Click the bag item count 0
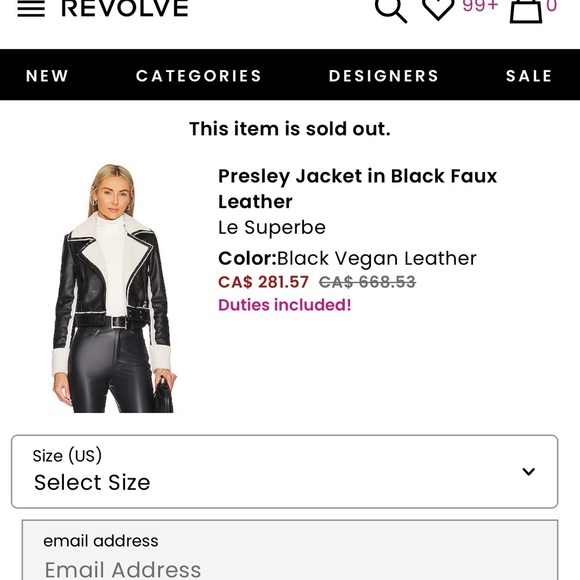 click(551, 6)
